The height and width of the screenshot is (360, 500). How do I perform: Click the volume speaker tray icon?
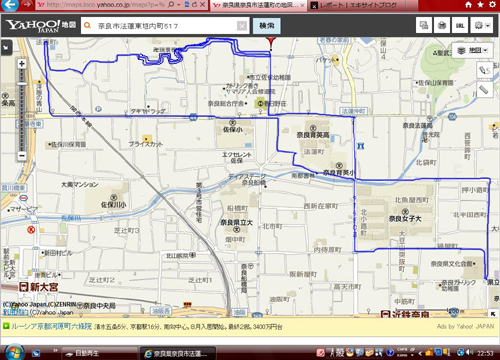coord(470,352)
